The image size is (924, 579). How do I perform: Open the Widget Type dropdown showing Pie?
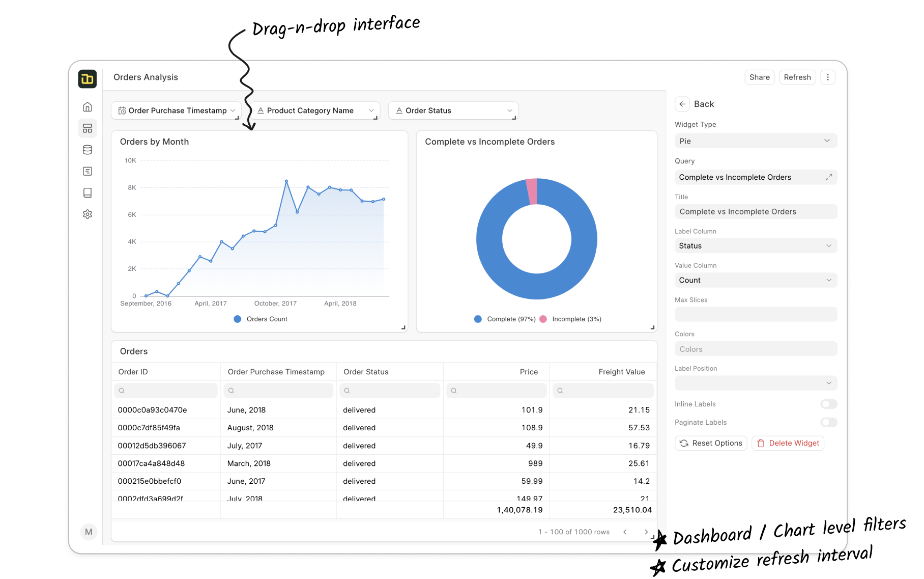(755, 141)
